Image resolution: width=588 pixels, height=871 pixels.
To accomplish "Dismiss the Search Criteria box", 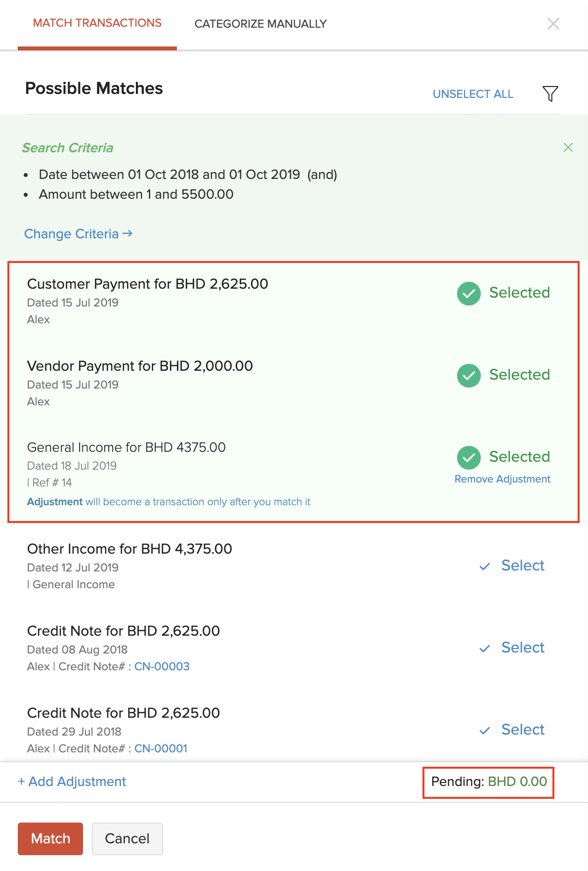I will tap(568, 147).
